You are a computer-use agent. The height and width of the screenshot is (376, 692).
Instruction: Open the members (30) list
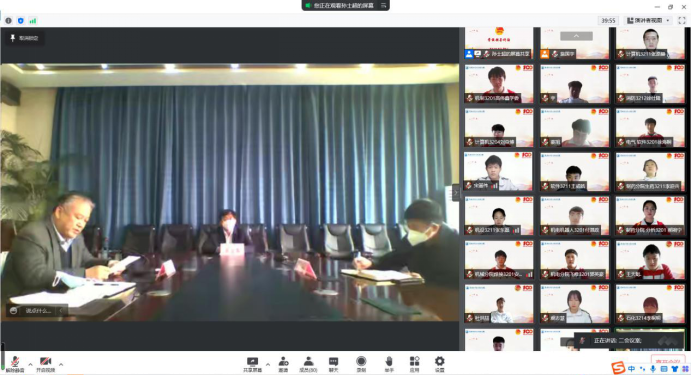[308, 365]
